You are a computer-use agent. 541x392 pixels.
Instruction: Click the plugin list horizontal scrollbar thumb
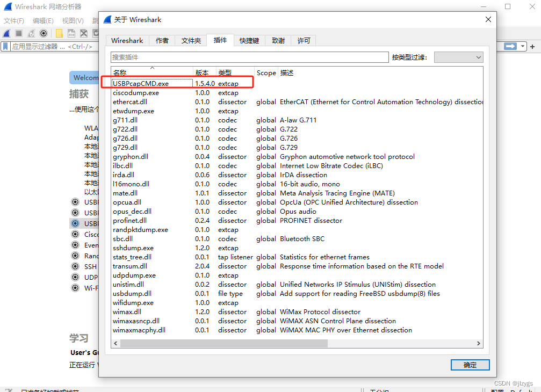[x=224, y=343]
